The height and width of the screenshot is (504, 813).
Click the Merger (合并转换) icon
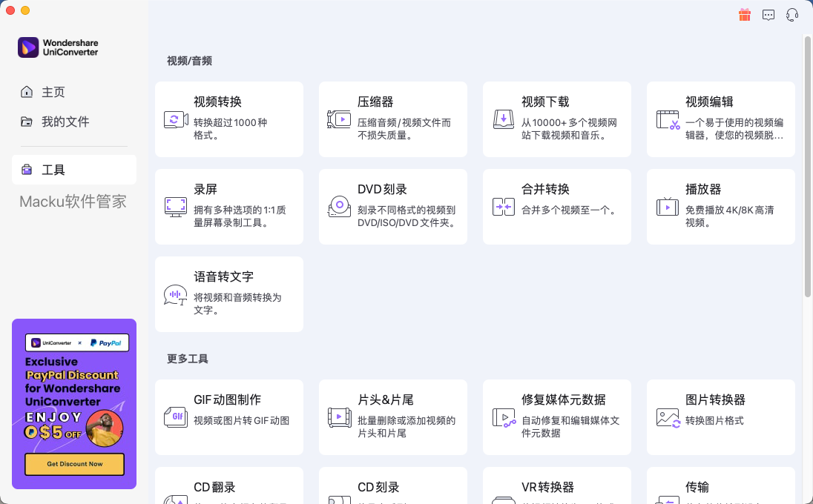(x=504, y=208)
